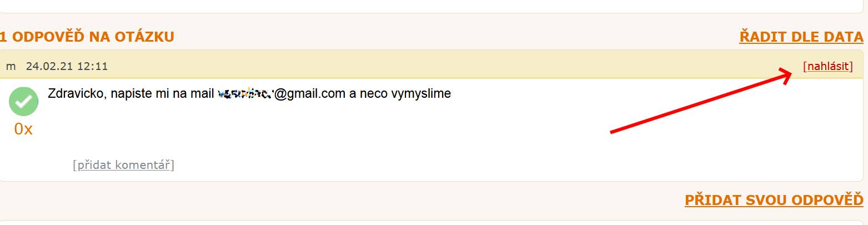Screen dimensions: 868x225
Task: Click the 1 ODPOVĚĎ NA OTÁZKU heading
Action: [x=87, y=37]
